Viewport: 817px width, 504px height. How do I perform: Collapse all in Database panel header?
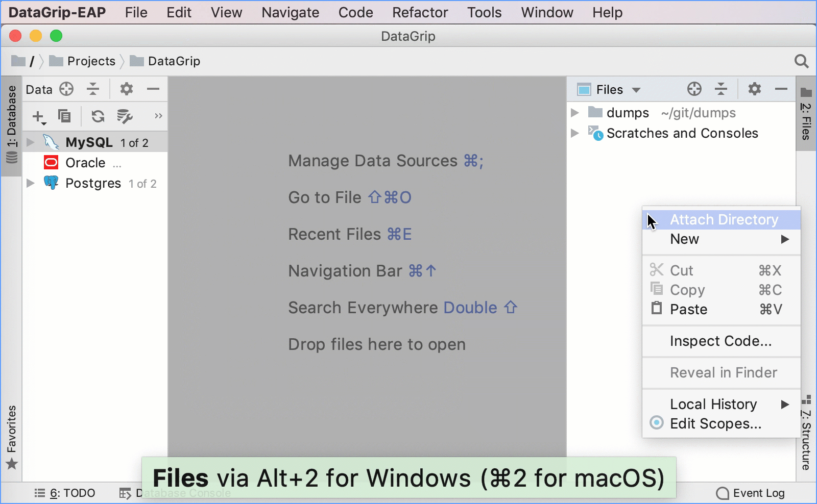(x=93, y=89)
